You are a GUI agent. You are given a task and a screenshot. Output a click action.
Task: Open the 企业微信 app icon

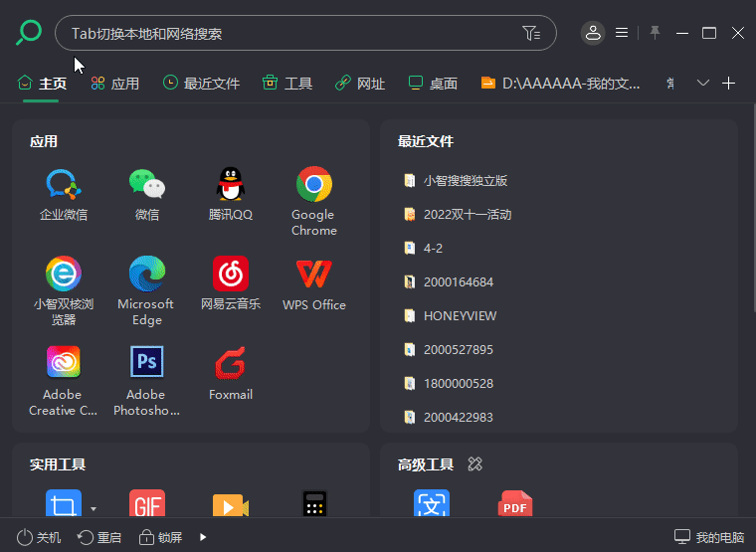coord(64,184)
